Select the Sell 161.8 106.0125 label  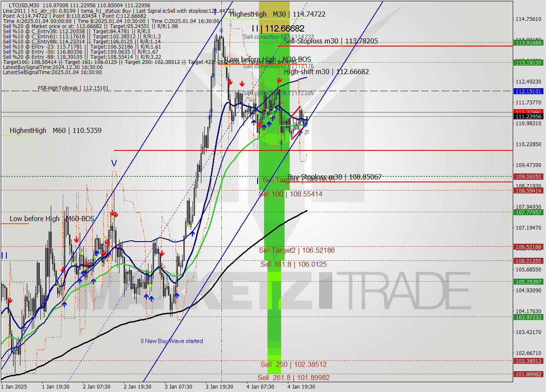(x=293, y=264)
